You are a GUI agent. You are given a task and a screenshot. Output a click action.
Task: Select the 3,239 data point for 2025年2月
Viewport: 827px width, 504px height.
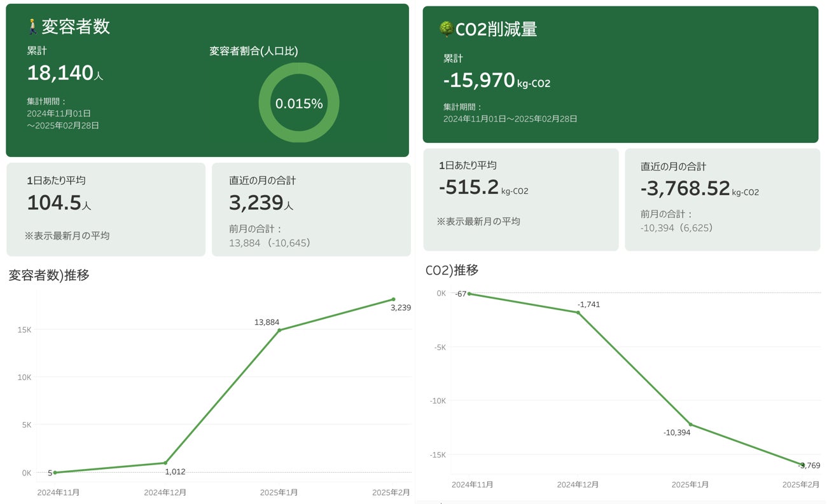393,299
